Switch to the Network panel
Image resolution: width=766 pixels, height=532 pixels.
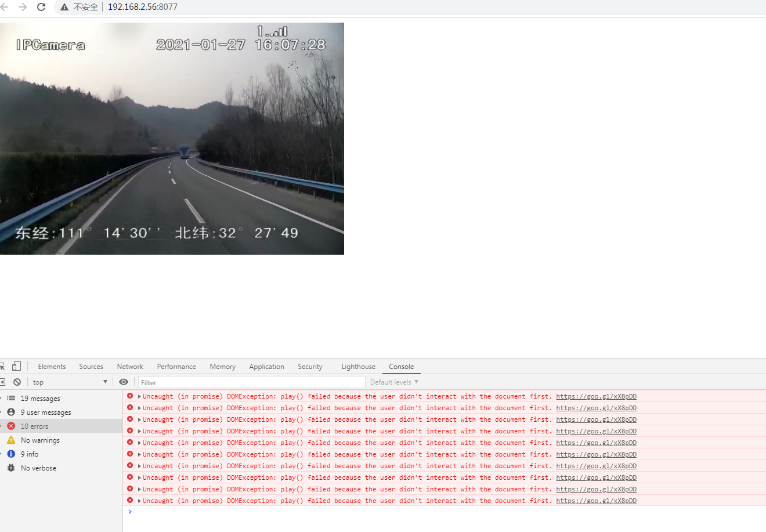point(129,366)
